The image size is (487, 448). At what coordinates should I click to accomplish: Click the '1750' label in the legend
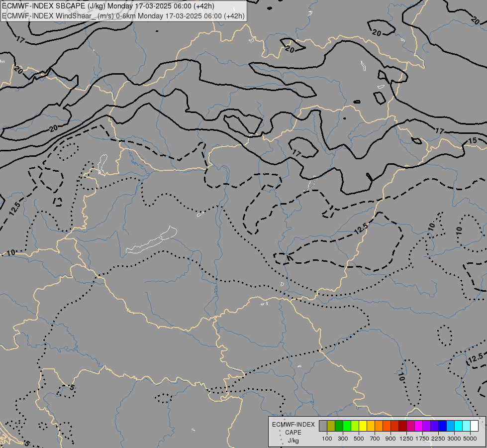click(422, 439)
